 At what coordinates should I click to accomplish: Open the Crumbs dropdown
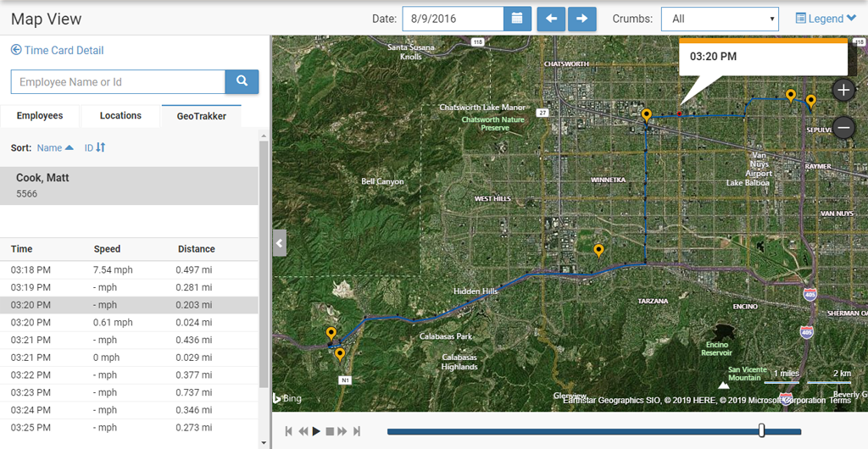click(719, 19)
